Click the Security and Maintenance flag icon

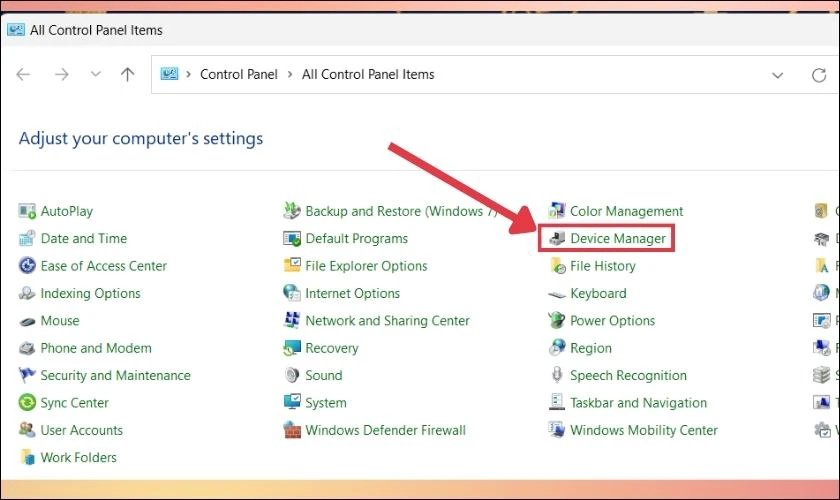pyautogui.click(x=27, y=375)
